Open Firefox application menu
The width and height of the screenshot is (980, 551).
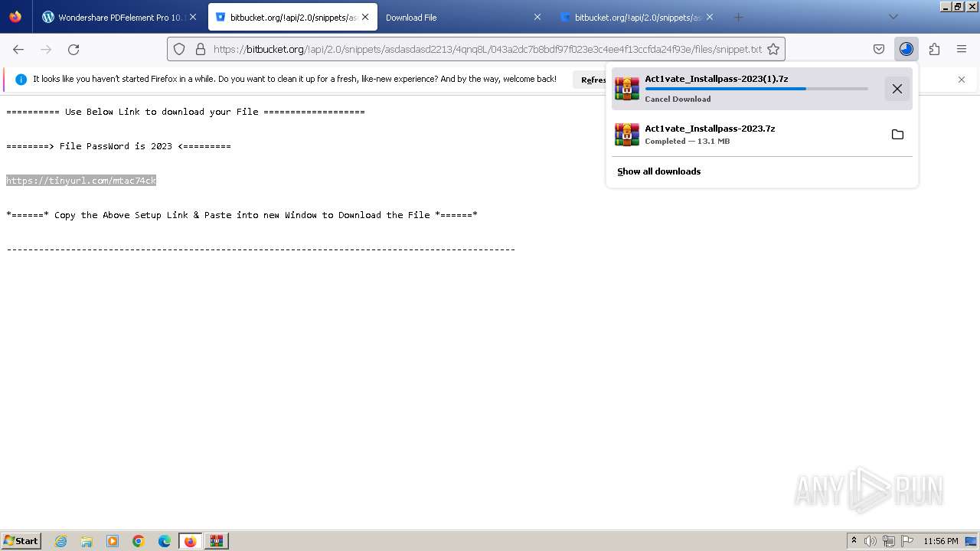click(x=962, y=49)
